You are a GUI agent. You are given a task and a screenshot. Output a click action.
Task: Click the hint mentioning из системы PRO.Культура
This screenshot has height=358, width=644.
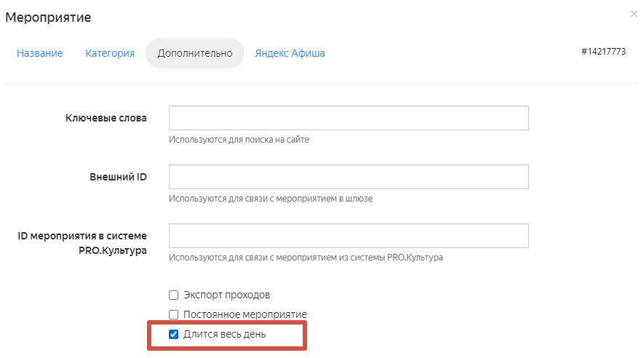pos(306,258)
